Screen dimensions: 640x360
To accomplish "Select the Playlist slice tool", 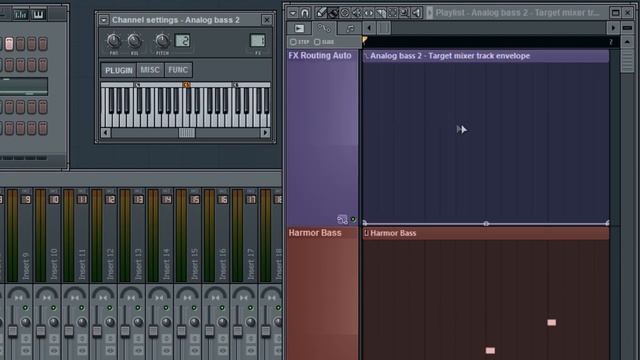I will 380,13.
